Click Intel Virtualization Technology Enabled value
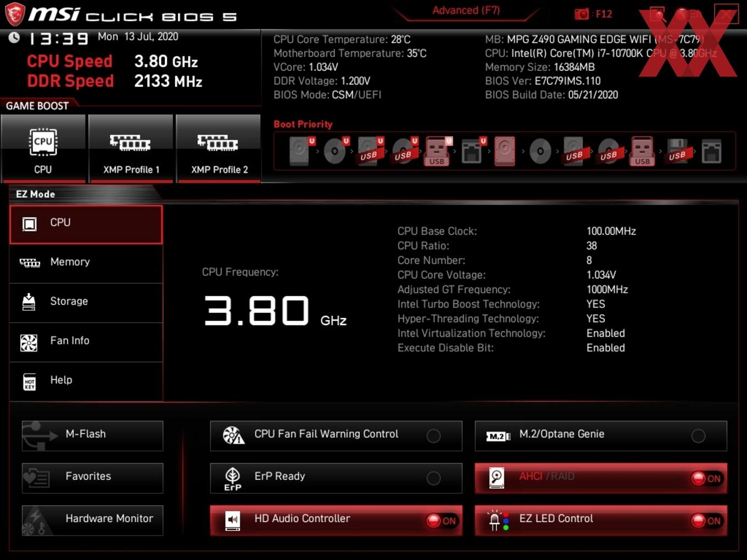The height and width of the screenshot is (560, 747). pos(605,333)
